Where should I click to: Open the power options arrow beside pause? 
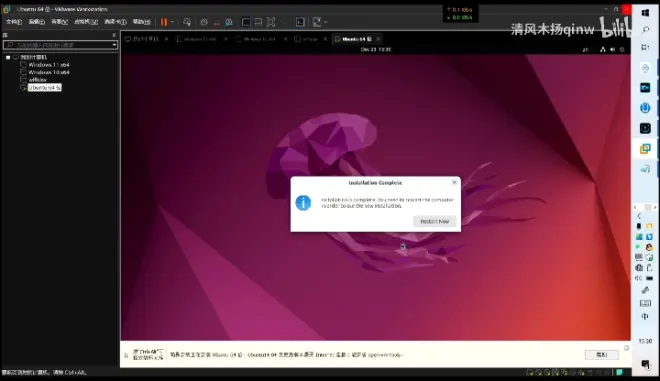coord(172,22)
